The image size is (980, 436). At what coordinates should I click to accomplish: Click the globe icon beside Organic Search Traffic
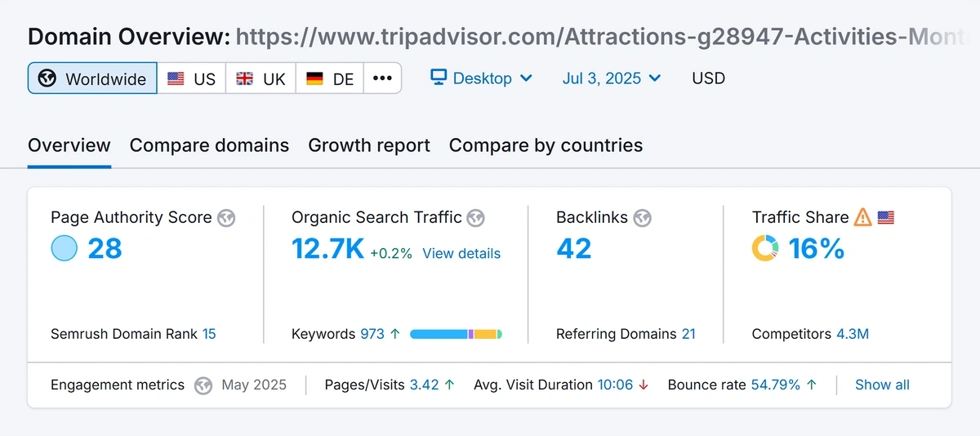475,218
